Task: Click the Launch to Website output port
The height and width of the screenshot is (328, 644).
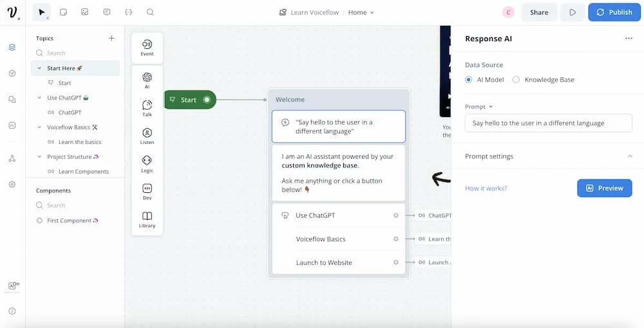Action: (x=396, y=262)
